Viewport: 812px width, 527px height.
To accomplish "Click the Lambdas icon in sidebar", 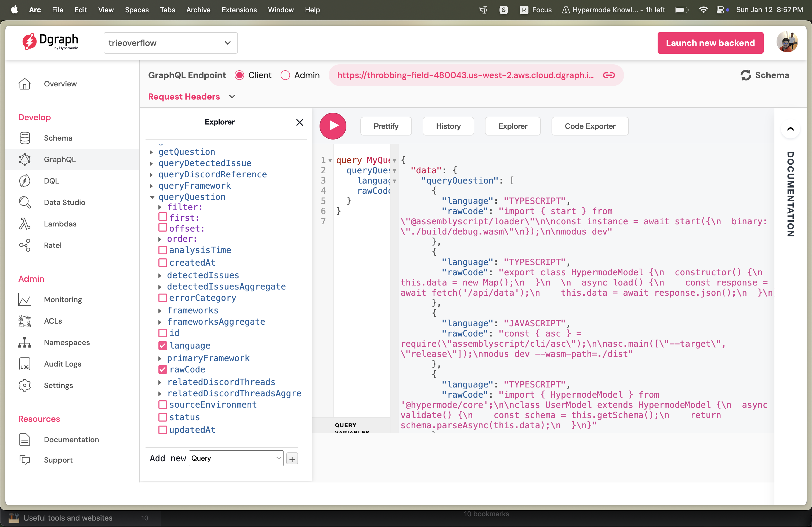I will click(x=24, y=224).
